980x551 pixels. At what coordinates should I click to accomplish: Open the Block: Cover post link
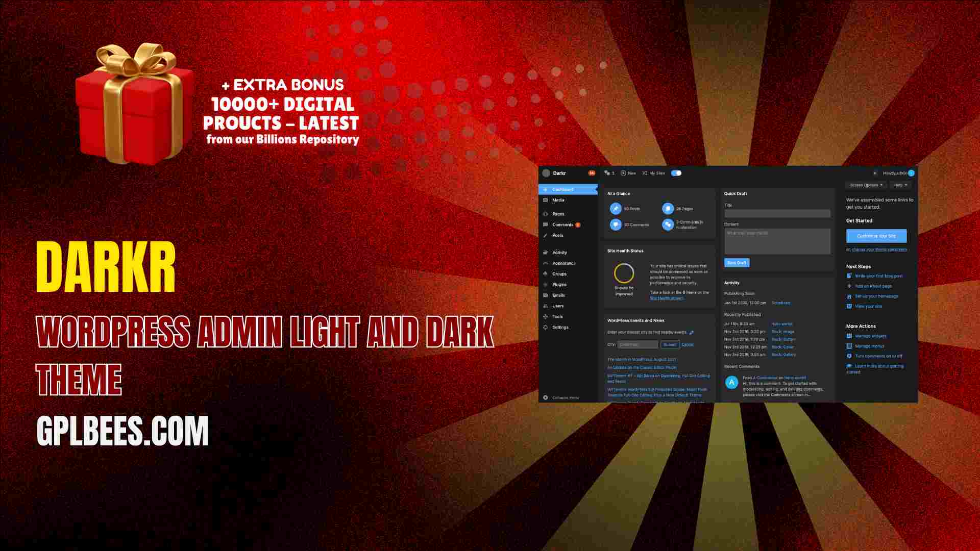(x=782, y=347)
